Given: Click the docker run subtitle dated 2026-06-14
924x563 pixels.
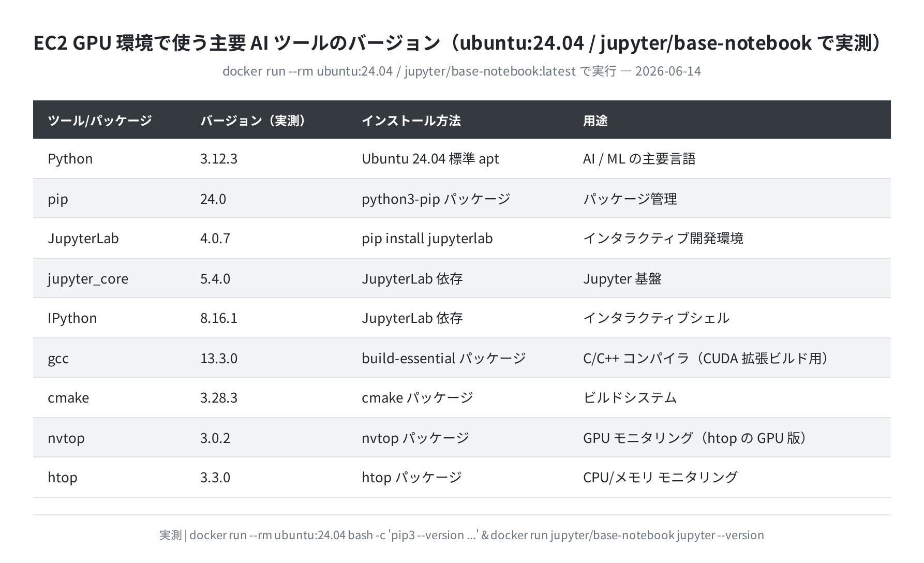Looking at the screenshot, I should pos(461,71).
